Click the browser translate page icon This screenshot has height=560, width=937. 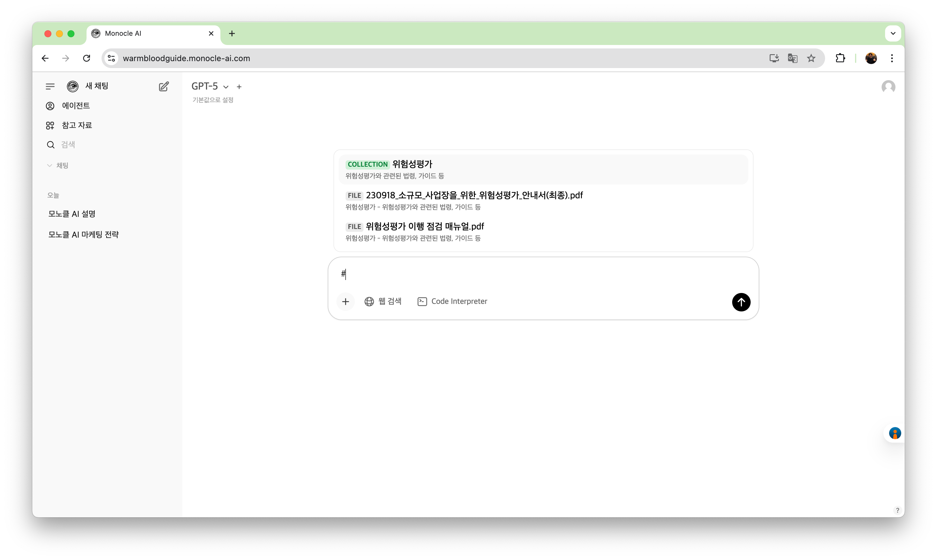click(x=792, y=58)
